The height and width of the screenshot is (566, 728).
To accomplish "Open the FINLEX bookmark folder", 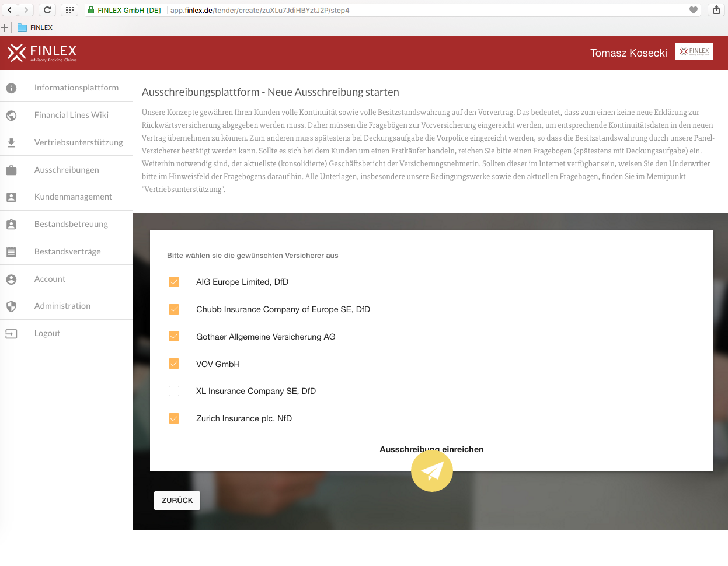I will click(x=36, y=27).
